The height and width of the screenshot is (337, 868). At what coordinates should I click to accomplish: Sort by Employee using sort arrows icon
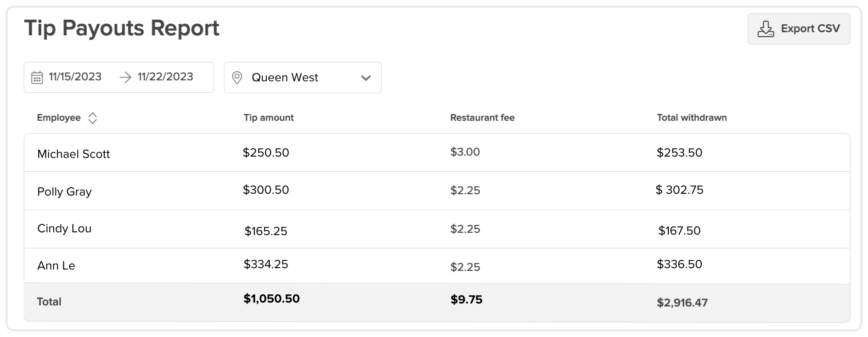tap(92, 118)
